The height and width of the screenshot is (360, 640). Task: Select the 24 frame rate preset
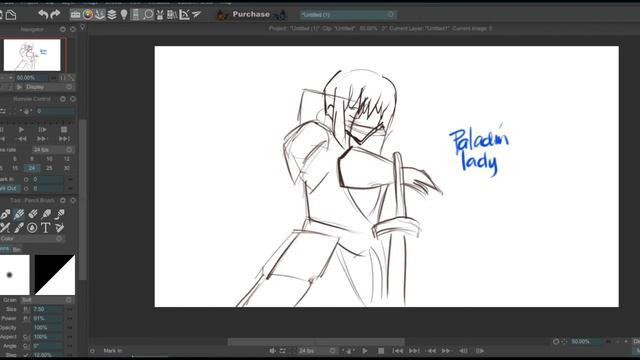coord(32,168)
